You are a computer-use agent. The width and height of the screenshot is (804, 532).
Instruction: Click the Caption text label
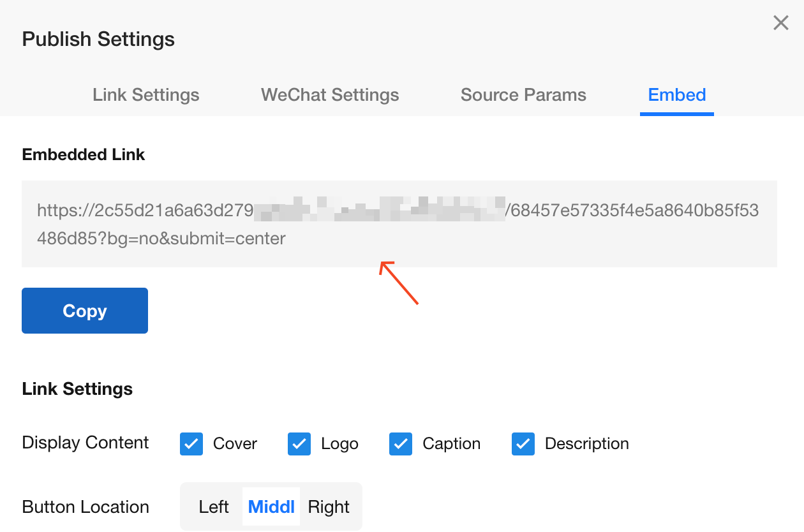[451, 444]
